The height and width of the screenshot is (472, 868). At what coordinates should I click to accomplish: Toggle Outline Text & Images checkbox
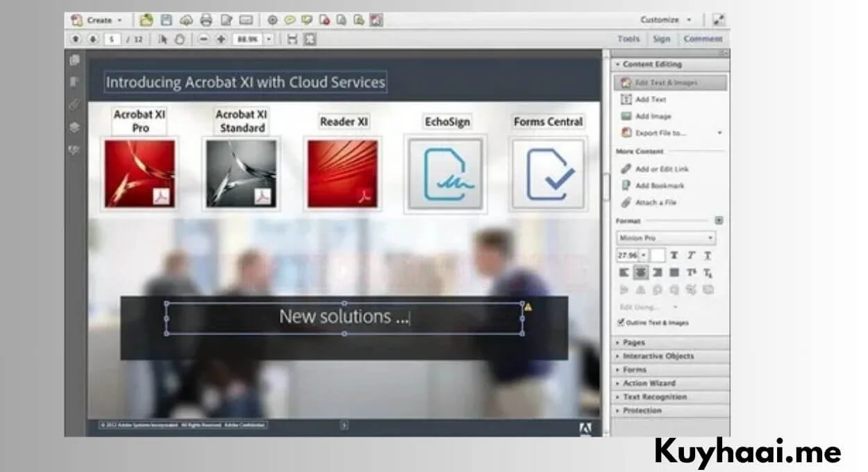[621, 323]
